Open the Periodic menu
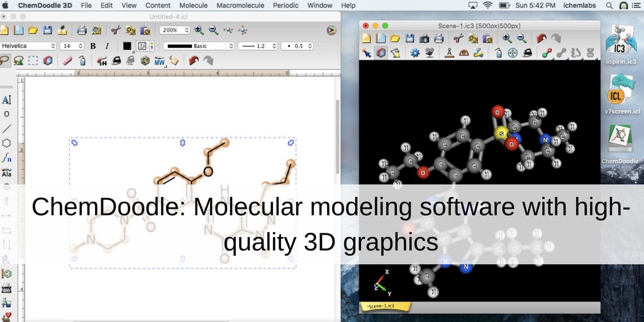The height and width of the screenshot is (322, 644). coord(286,5)
